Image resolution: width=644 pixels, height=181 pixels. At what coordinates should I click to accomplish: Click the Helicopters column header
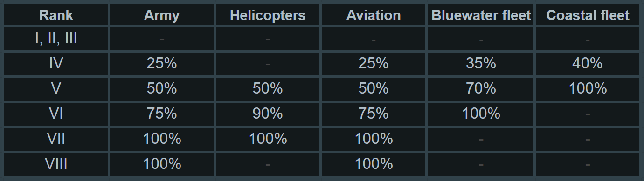point(267,15)
